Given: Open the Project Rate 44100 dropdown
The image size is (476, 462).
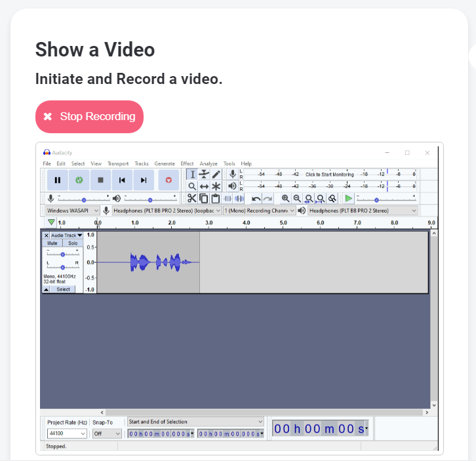Looking at the screenshot, I should tap(67, 433).
